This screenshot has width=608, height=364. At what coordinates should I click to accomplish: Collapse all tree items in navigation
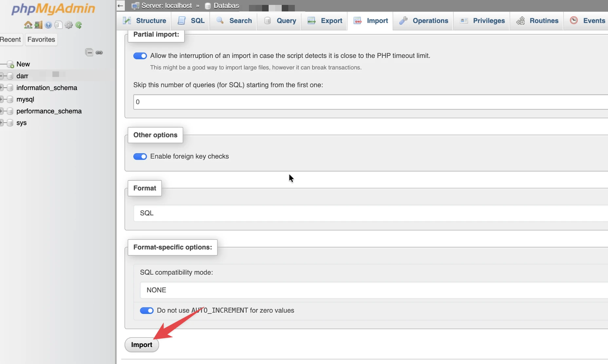pyautogui.click(x=89, y=52)
